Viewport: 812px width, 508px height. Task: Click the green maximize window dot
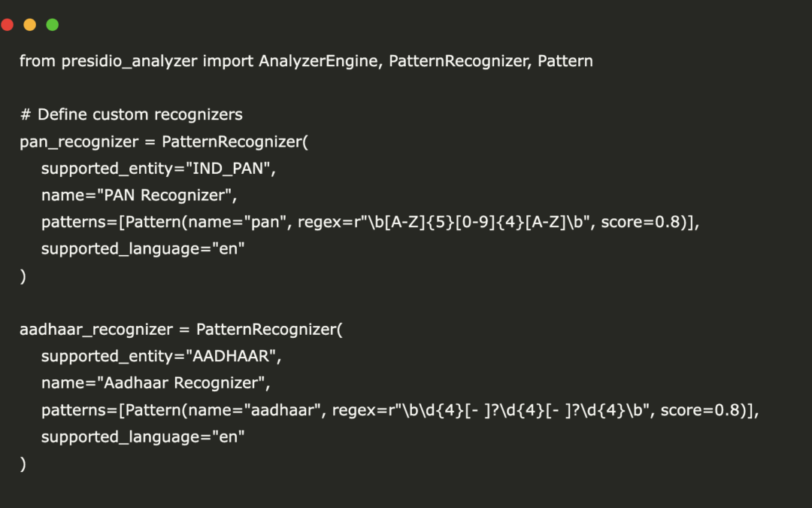[53, 25]
